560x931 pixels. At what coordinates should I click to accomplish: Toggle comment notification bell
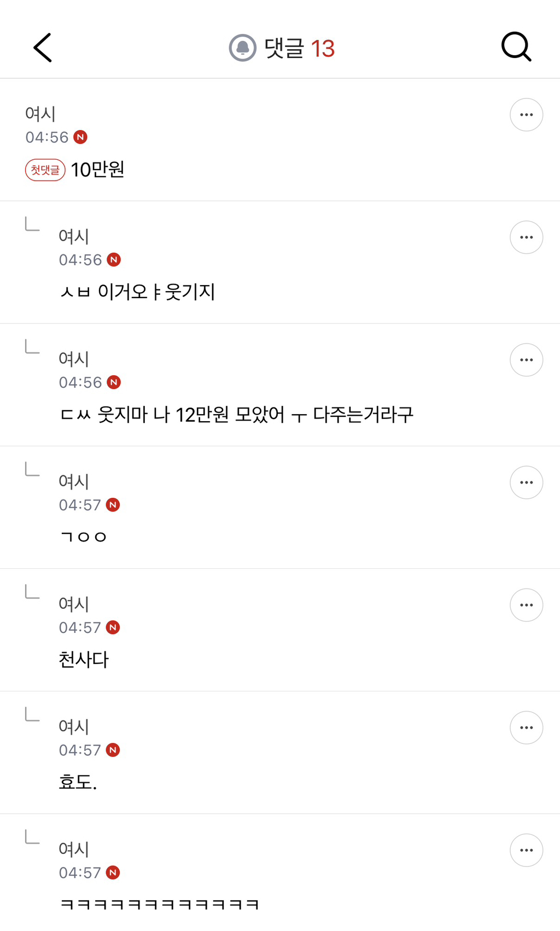click(242, 48)
